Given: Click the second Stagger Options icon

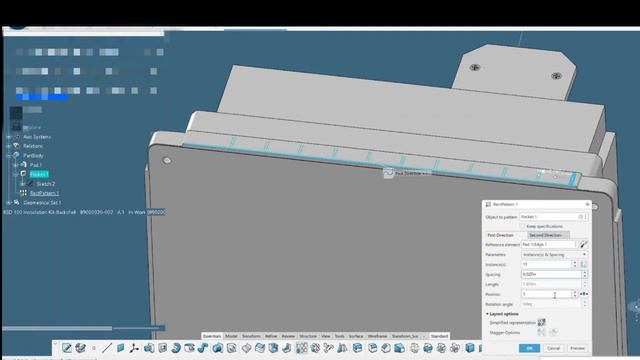Looking at the screenshot, I should pos(553,332).
